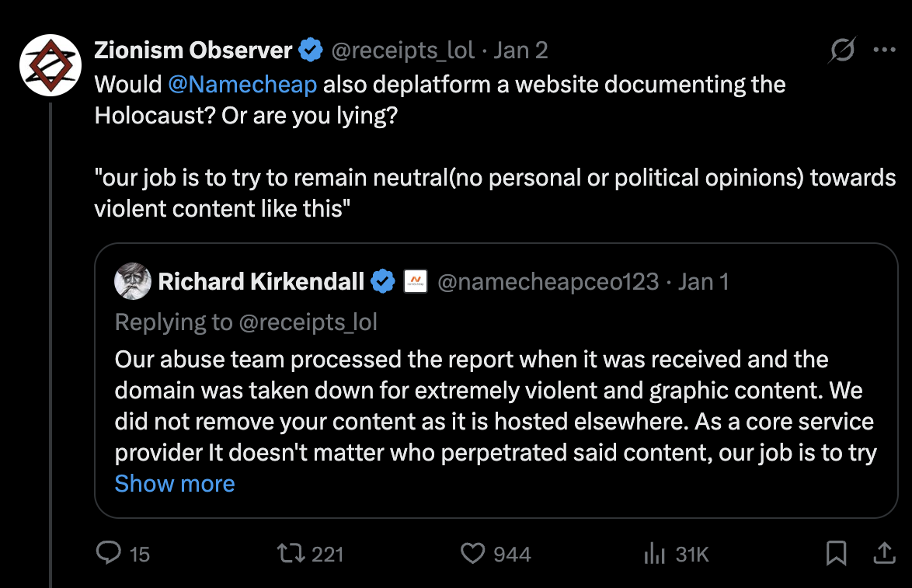This screenshot has height=588, width=912.
Task: Share the tweet via the share icon
Action: [884, 554]
